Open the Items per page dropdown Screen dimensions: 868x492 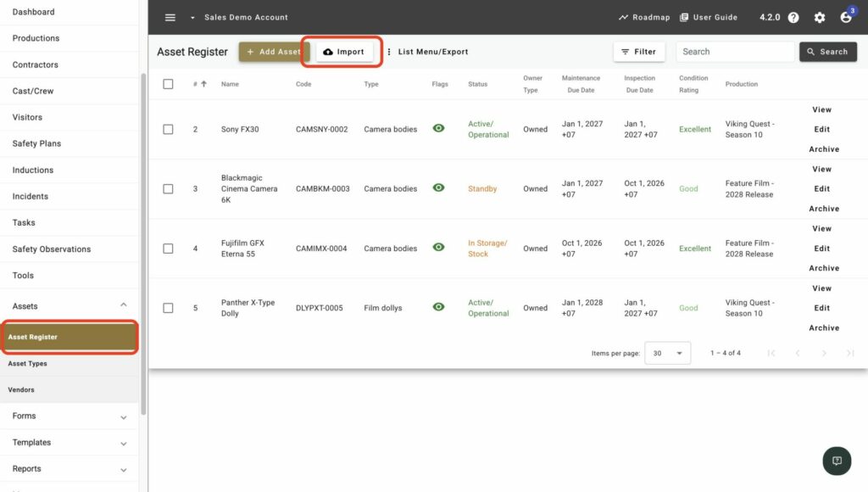668,353
